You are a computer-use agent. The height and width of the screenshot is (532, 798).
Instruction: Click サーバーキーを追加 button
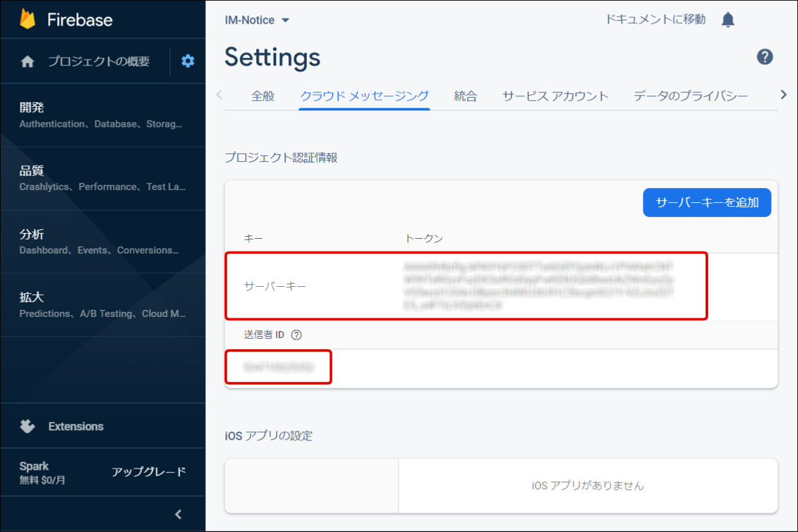coord(707,203)
